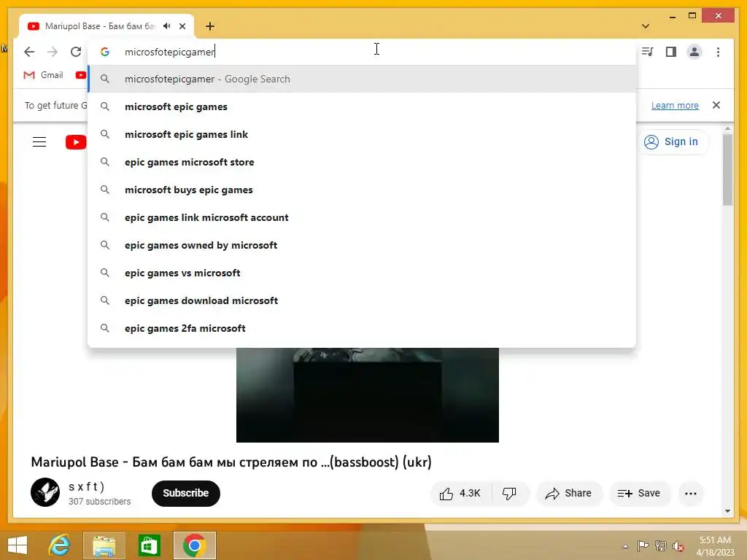Screen dimensions: 747x560
Task: Close the Mariupol Base tab
Action: [182, 26]
